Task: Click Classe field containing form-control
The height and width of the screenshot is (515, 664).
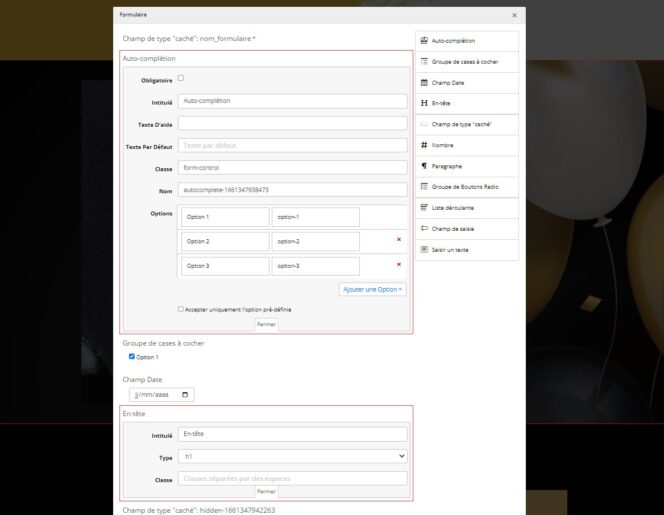Action: pos(293,168)
